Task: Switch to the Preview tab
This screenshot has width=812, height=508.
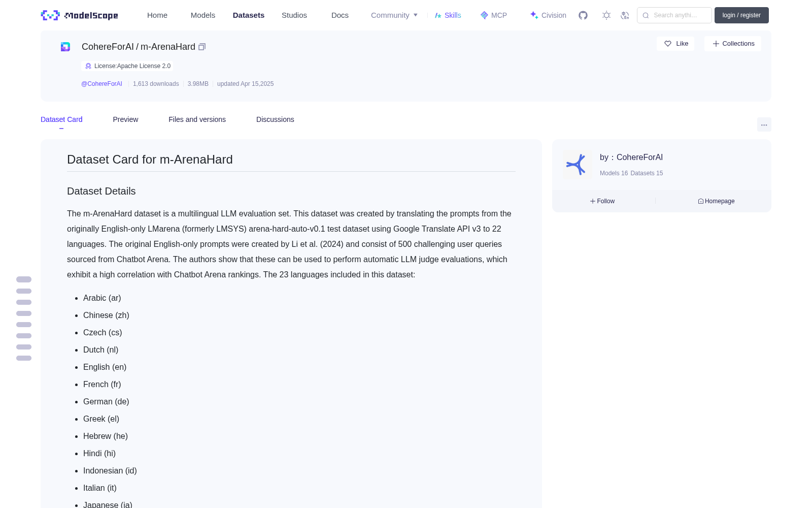Action: coord(125,119)
